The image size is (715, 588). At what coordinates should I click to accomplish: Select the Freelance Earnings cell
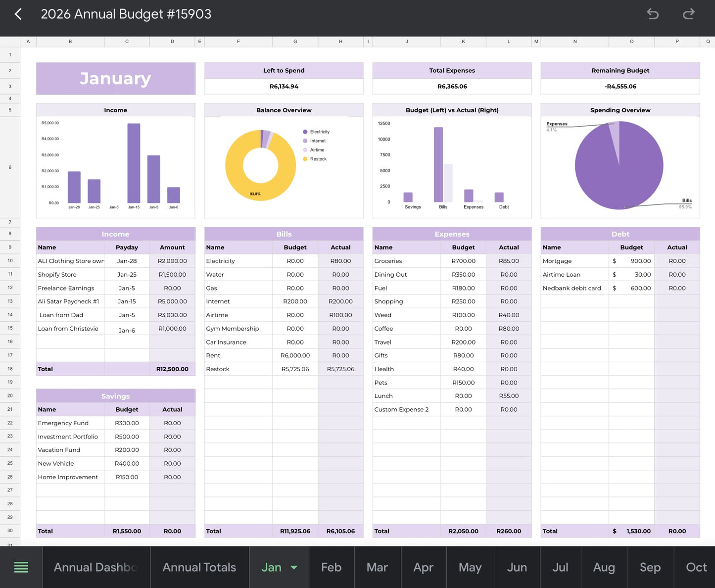70,288
